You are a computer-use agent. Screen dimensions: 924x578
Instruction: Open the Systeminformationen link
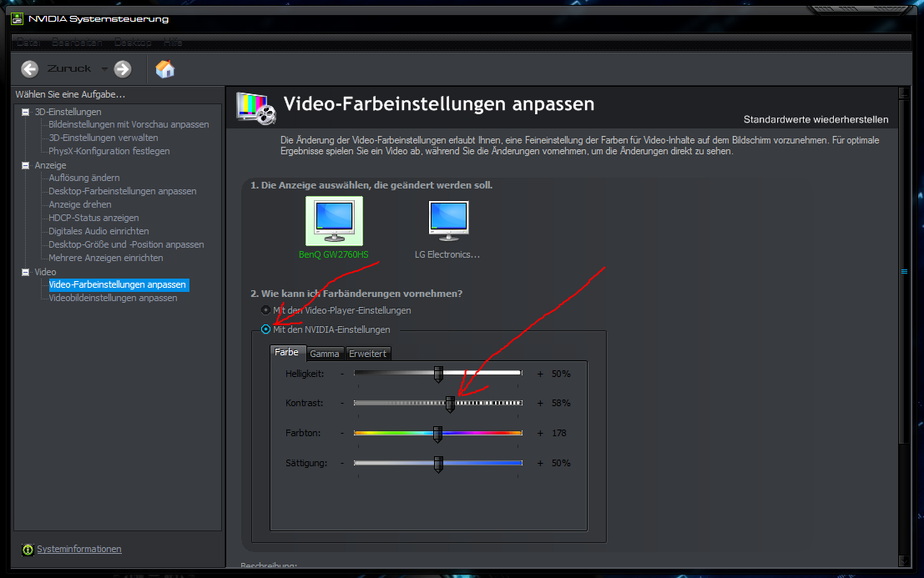click(x=79, y=549)
